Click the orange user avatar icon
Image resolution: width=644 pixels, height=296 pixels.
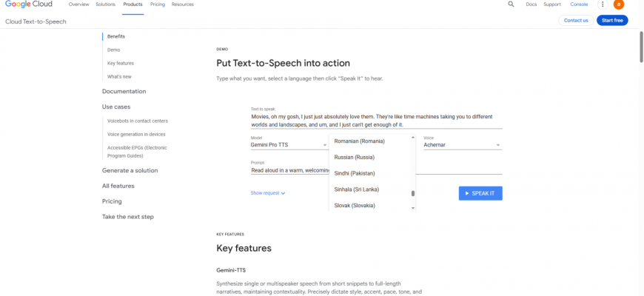tap(619, 4)
